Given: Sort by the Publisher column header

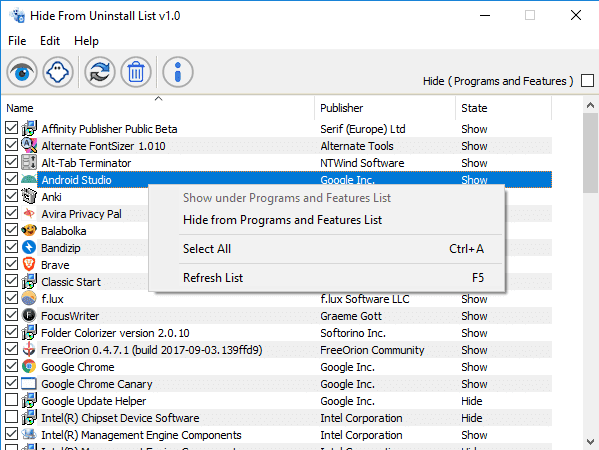Looking at the screenshot, I should point(385,108).
